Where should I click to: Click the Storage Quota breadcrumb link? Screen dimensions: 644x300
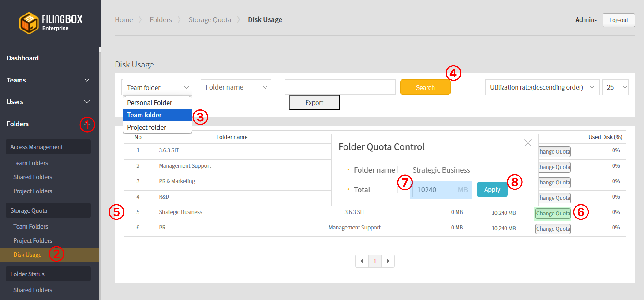(210, 19)
